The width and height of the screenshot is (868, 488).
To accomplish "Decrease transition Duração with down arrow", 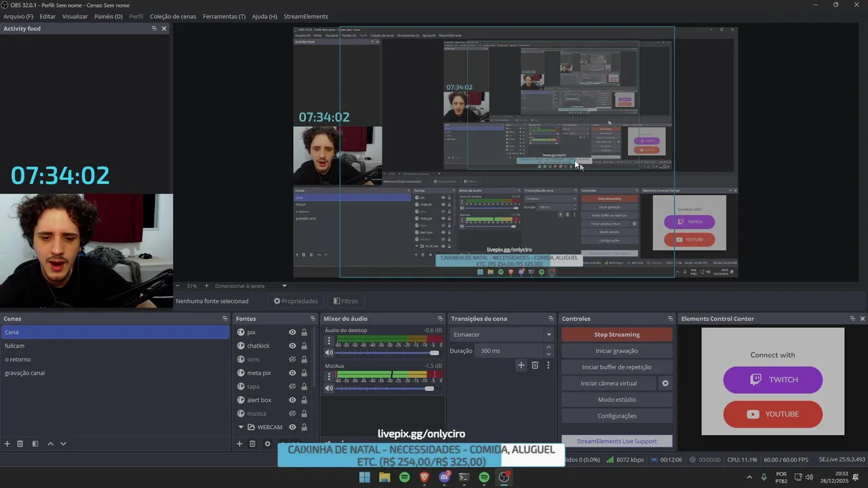I will 549,354.
